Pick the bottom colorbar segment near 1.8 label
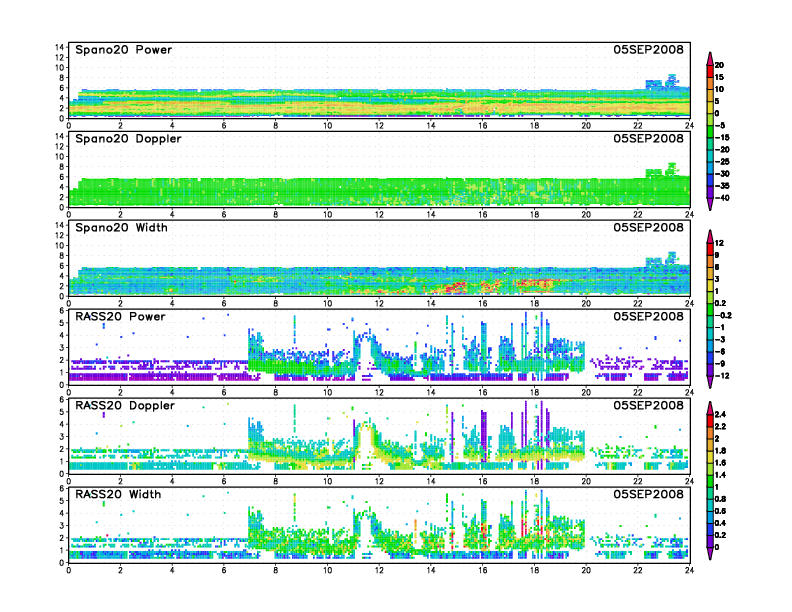Image resolution: width=792 pixels, height=612 pixels. (709, 454)
